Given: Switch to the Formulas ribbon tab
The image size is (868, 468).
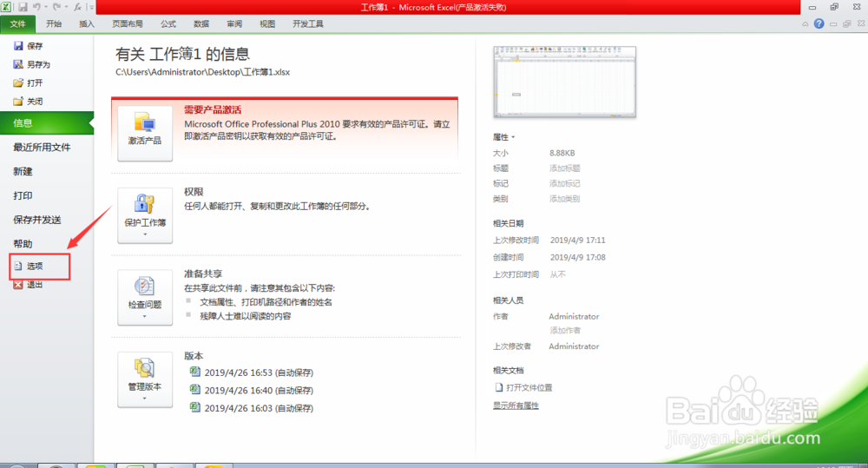Looking at the screenshot, I should click(x=168, y=23).
